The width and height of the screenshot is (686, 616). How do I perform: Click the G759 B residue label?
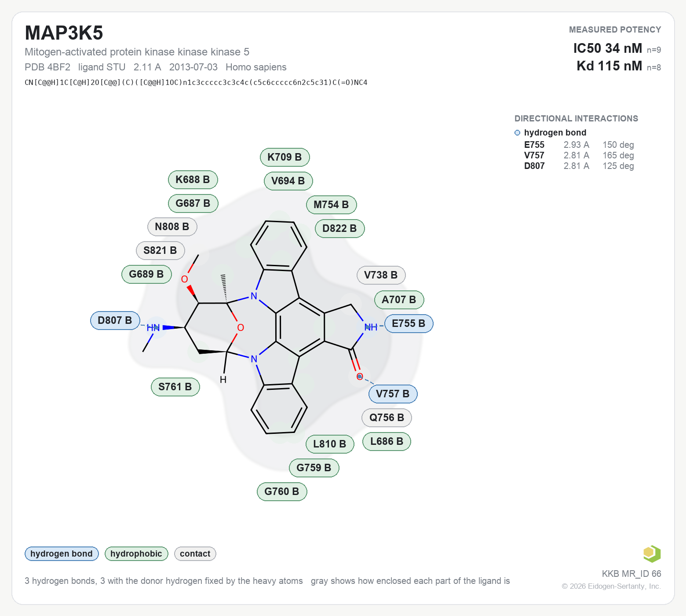[x=314, y=468]
